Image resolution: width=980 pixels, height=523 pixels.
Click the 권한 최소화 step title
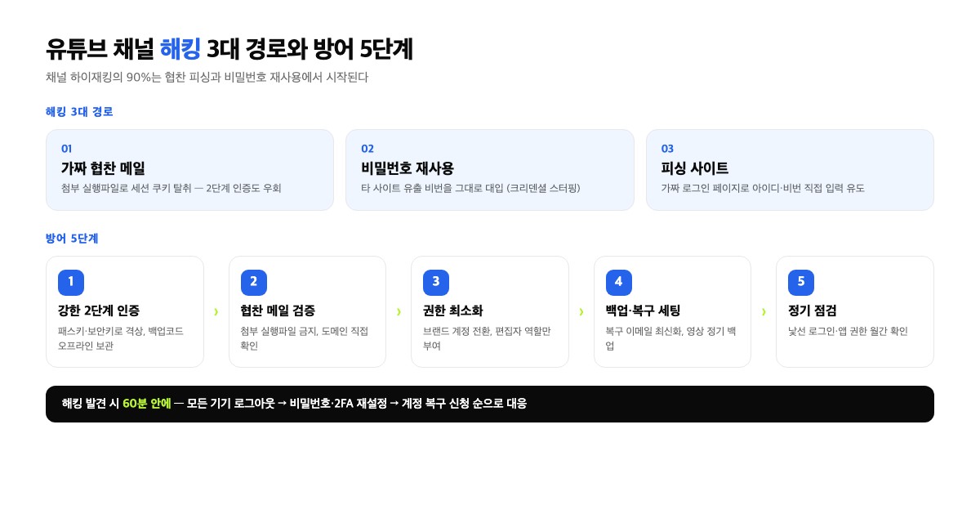pyautogui.click(x=453, y=311)
